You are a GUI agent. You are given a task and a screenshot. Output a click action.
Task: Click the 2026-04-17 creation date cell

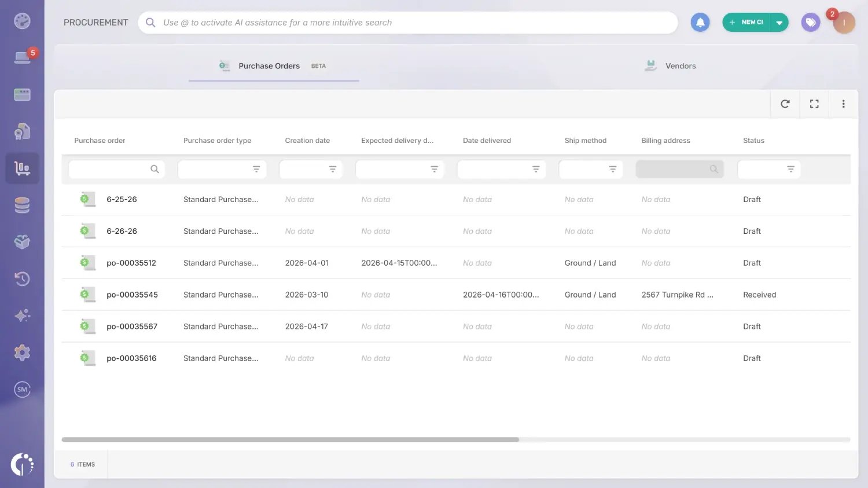pyautogui.click(x=307, y=326)
